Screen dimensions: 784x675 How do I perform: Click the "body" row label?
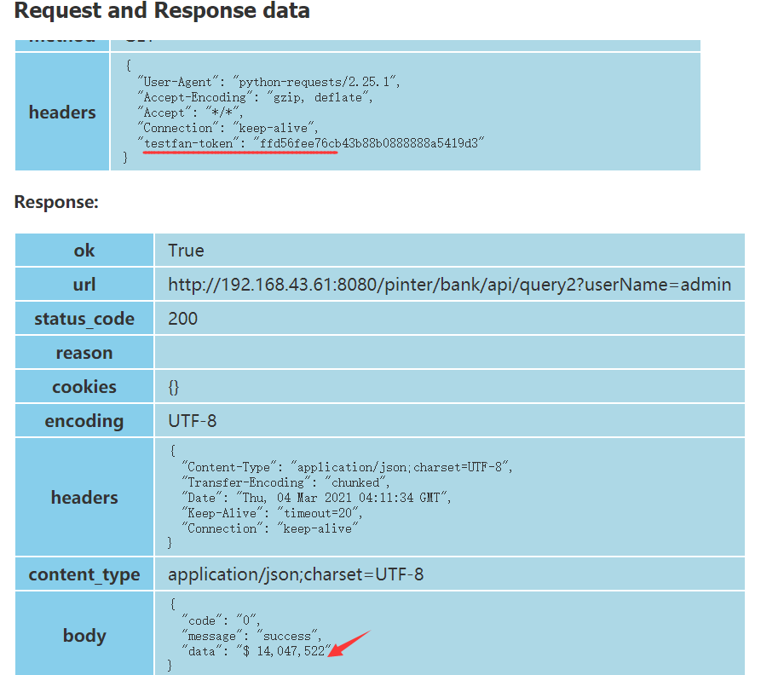84,636
